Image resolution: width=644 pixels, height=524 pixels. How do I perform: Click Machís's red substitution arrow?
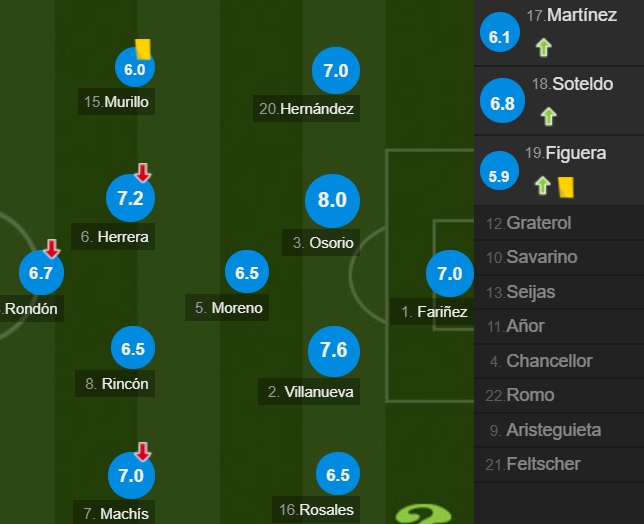point(143,451)
